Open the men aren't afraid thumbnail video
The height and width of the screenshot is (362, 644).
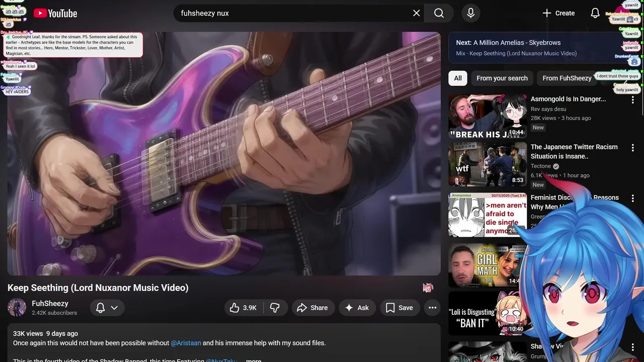(488, 215)
